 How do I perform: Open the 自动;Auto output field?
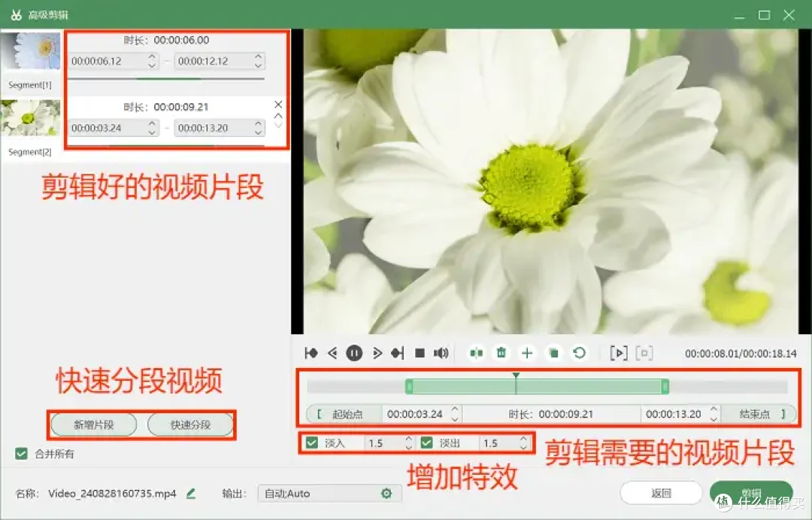[329, 494]
